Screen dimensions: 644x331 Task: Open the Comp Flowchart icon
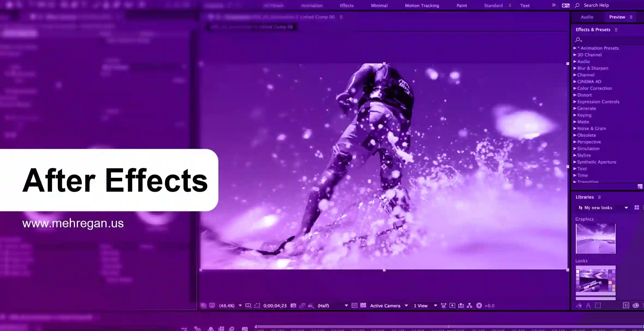[x=470, y=305]
